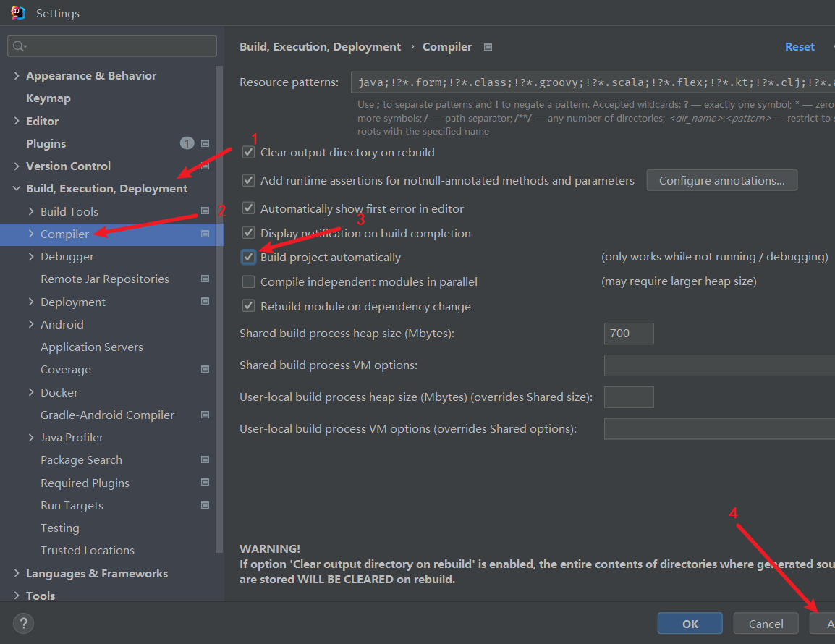The image size is (835, 644).
Task: Click the search magnifier icon
Action: [19, 46]
